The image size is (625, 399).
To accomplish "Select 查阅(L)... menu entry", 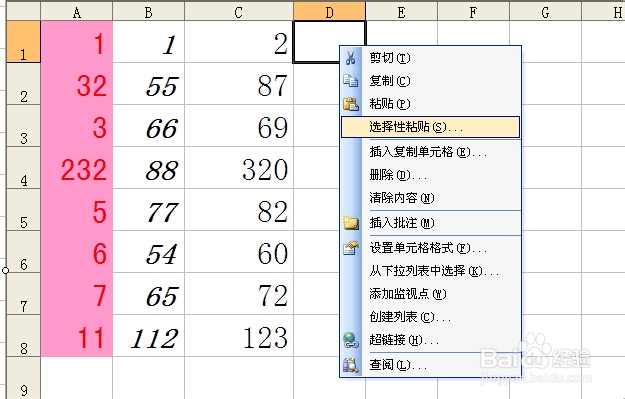I will (430, 365).
